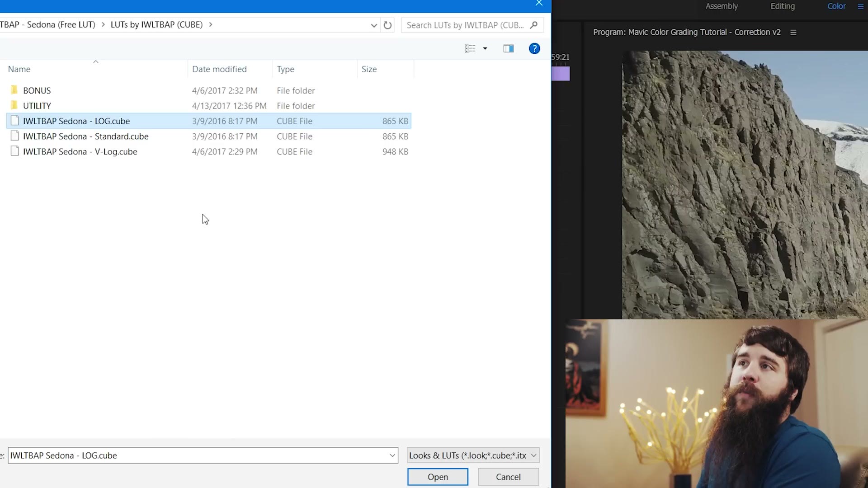Select the BONUS folder icon
868x488 pixels.
pos(14,90)
